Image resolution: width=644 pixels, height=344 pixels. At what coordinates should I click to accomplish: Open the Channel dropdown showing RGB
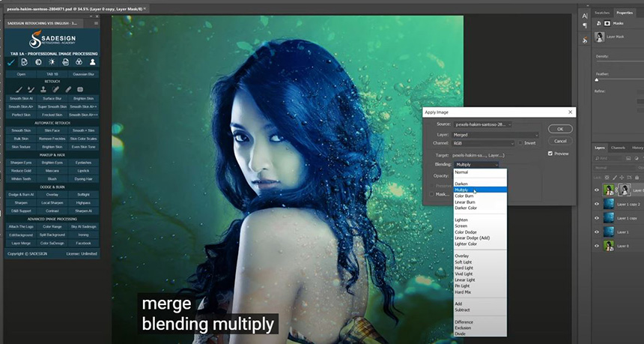click(x=484, y=142)
